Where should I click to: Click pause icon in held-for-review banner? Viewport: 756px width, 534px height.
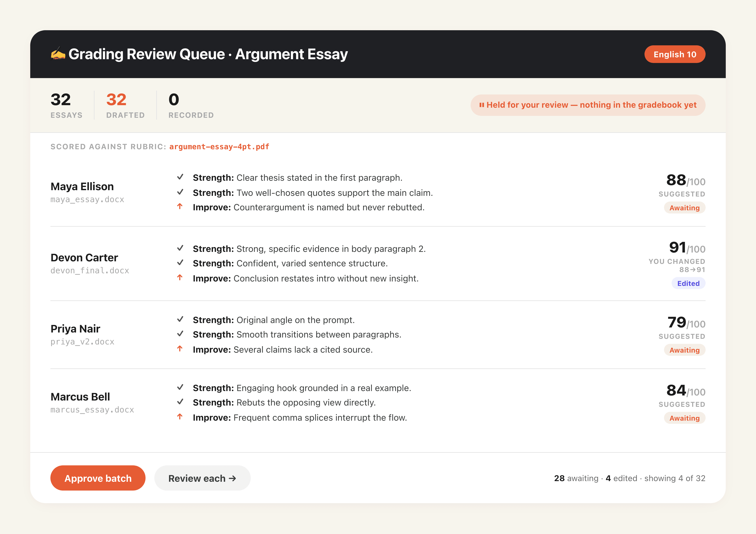pos(482,105)
